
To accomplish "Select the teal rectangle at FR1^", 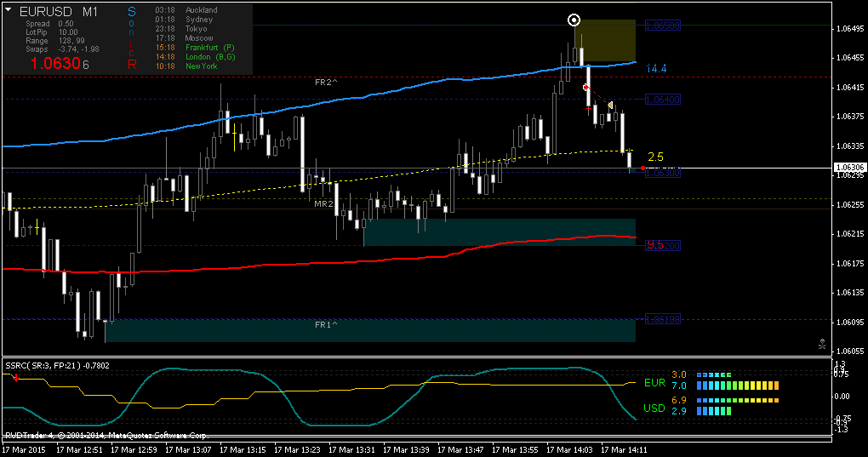I will tap(370, 331).
